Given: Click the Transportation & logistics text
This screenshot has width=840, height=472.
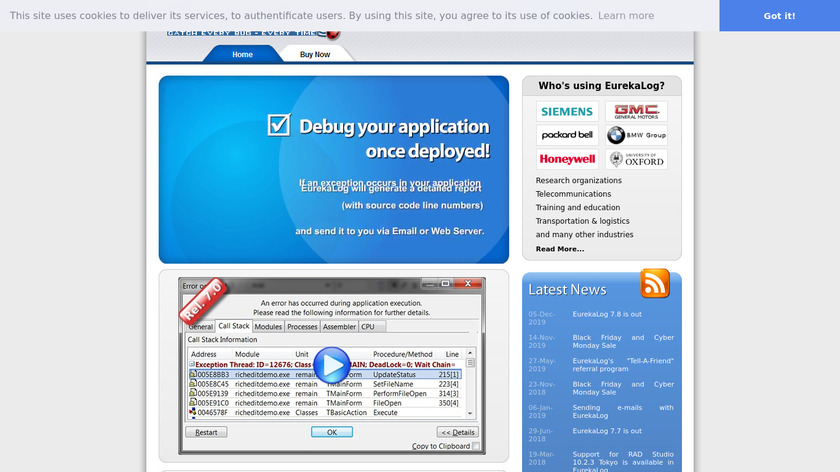Looking at the screenshot, I should (582, 221).
